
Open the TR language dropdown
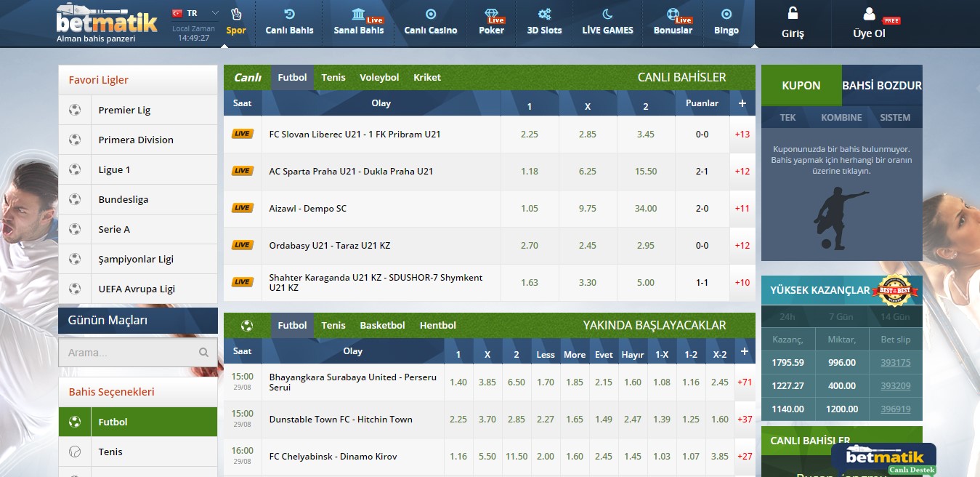point(214,13)
